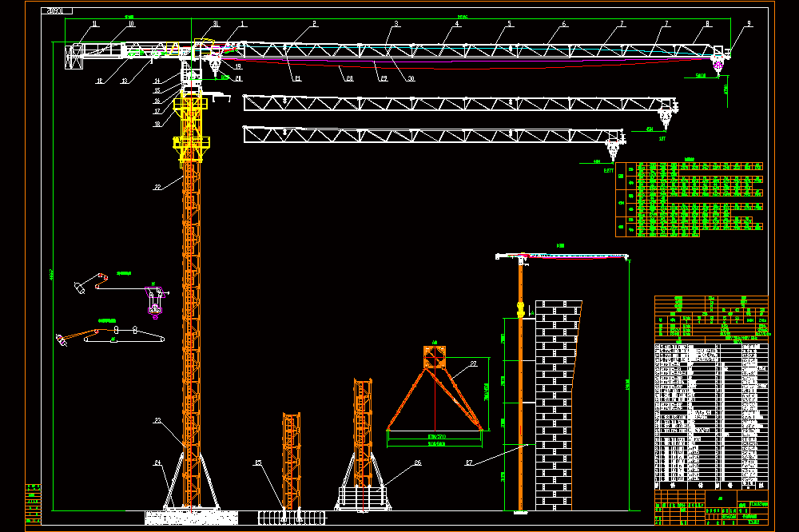Image resolution: width=799 pixels, height=532 pixels.
Task: Select callout number 28 below the red rope
Action: (349, 78)
